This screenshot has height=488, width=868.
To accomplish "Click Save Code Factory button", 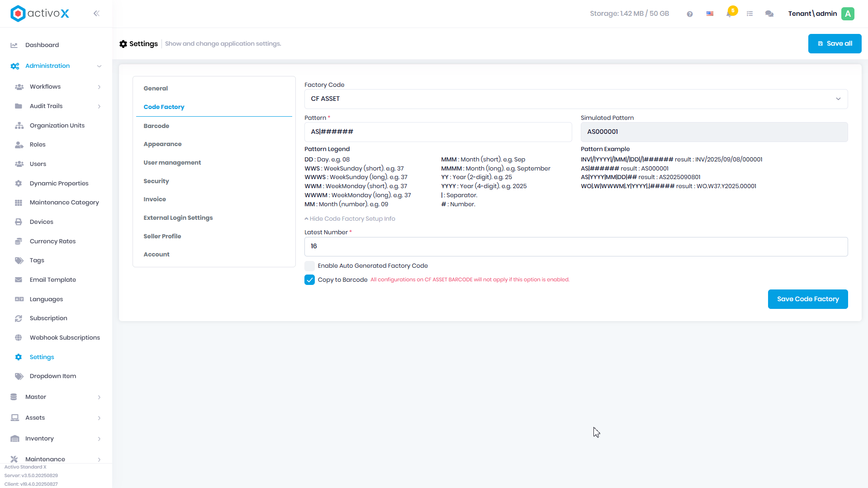I will 808,299.
